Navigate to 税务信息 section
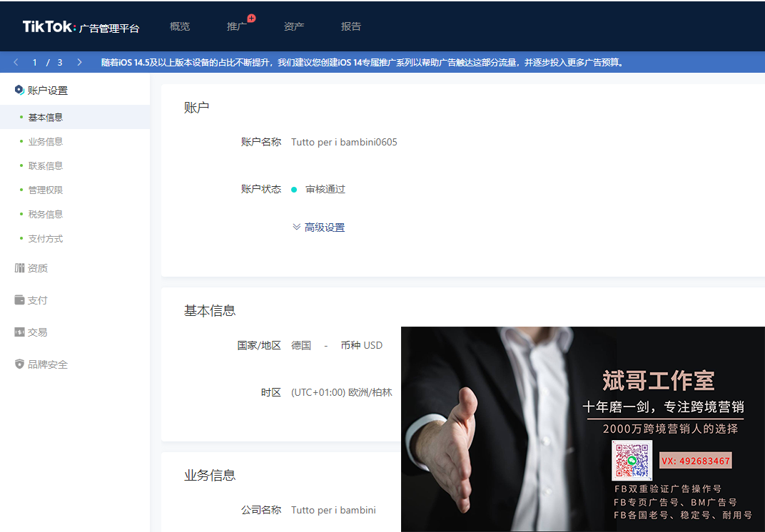Viewport: 765px width, 532px height. [46, 215]
